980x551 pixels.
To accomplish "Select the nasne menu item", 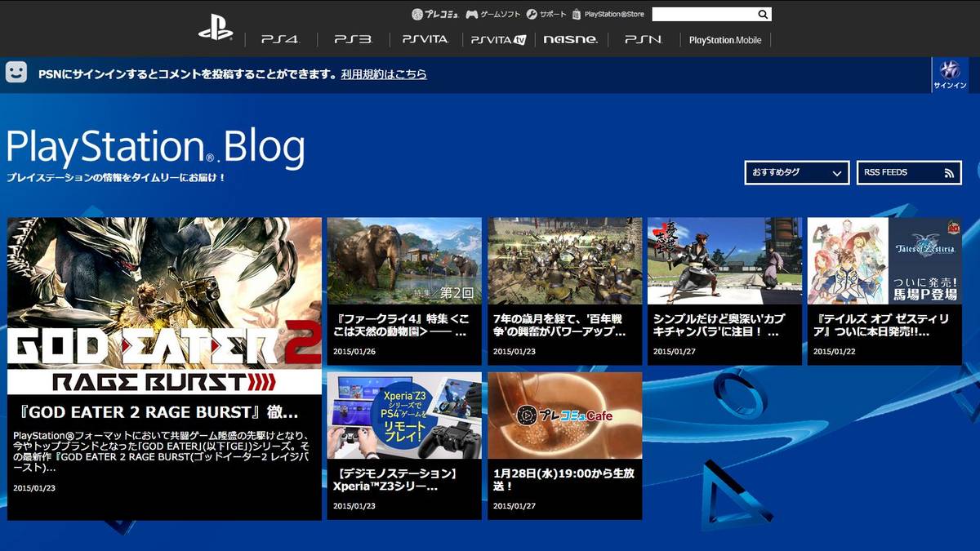I will coord(570,39).
